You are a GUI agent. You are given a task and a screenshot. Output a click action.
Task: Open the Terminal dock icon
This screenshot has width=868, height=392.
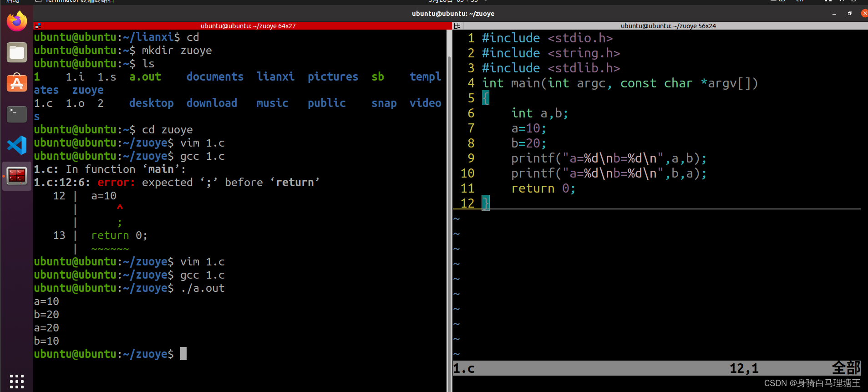point(17,114)
